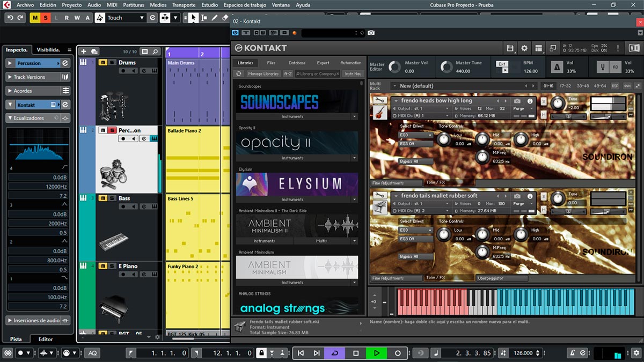
Task: Switch to the Automation tab in Kontakt
Action: tap(351, 63)
